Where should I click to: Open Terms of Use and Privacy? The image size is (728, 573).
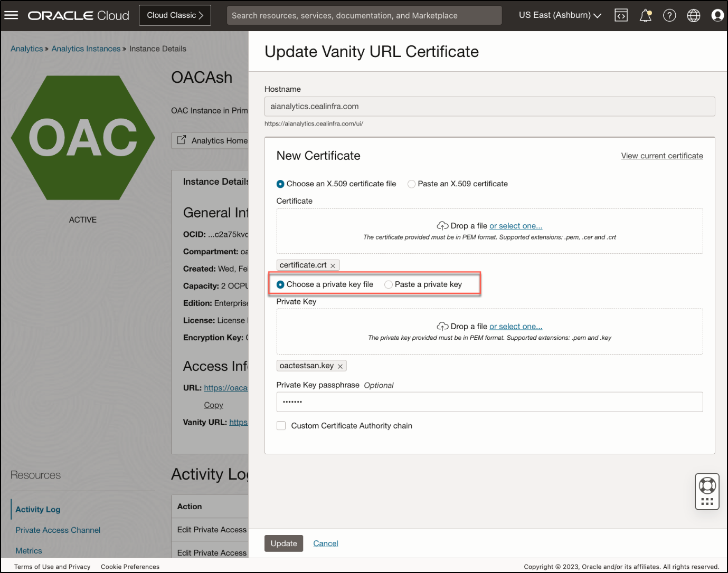52,567
